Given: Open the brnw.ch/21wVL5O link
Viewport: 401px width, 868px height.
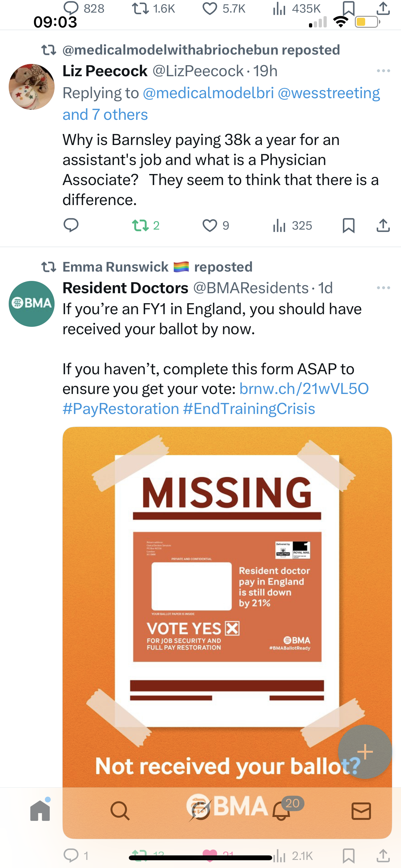Looking at the screenshot, I should coord(304,389).
